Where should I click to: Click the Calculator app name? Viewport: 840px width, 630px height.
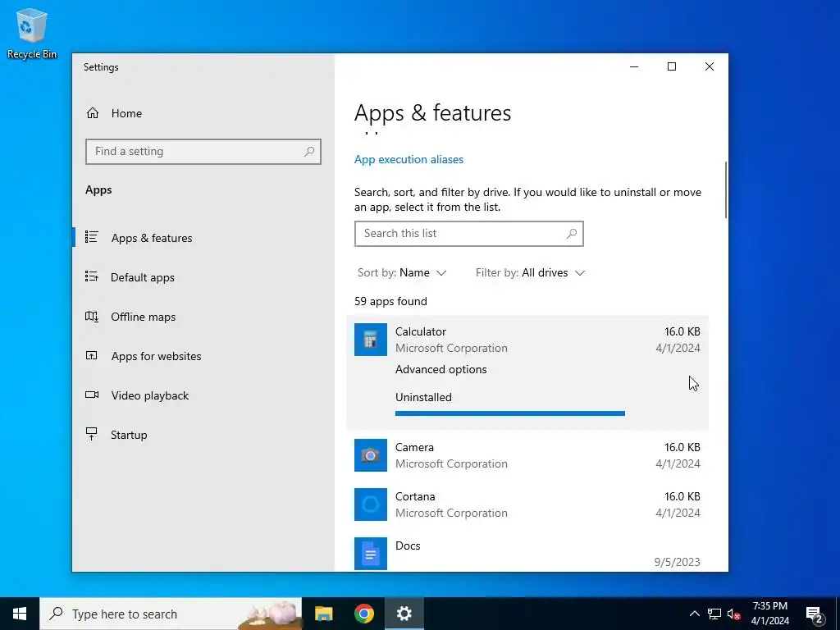(421, 331)
